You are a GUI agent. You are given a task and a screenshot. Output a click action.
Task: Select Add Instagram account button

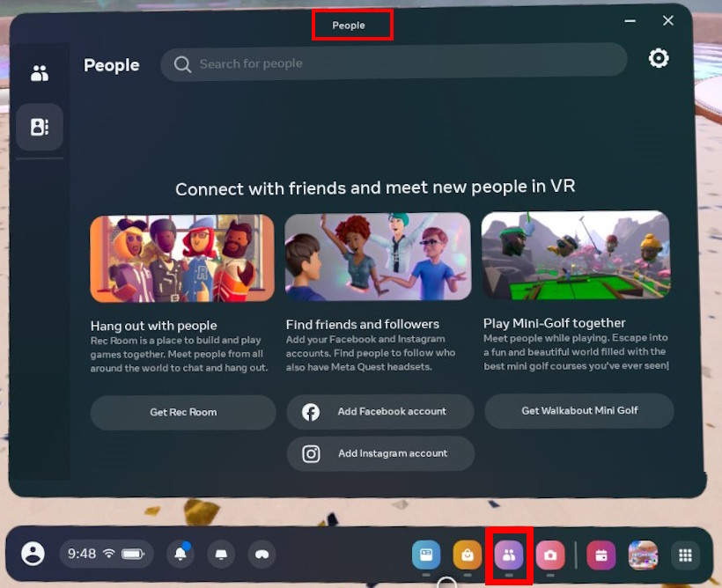pos(380,453)
